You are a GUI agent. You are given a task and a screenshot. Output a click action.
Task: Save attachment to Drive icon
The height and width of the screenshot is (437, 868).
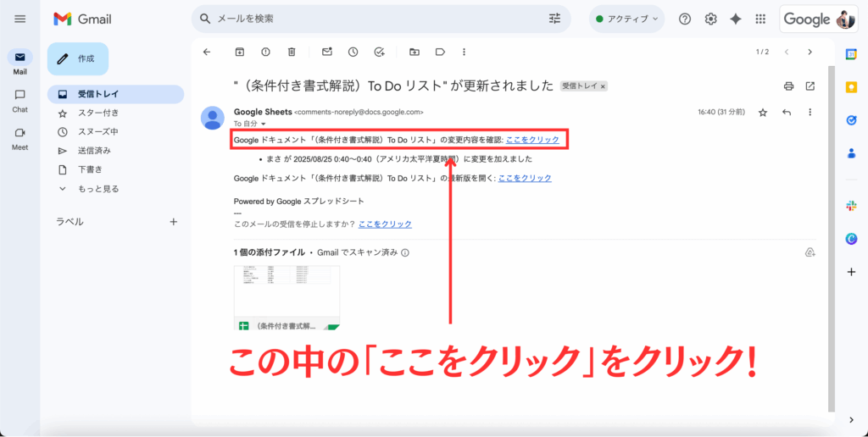pos(810,252)
